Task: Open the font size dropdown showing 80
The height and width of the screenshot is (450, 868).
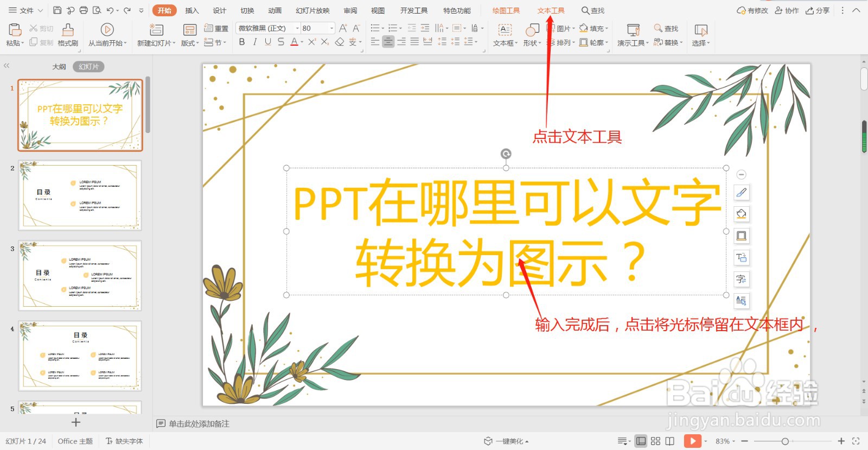Action: (x=331, y=28)
